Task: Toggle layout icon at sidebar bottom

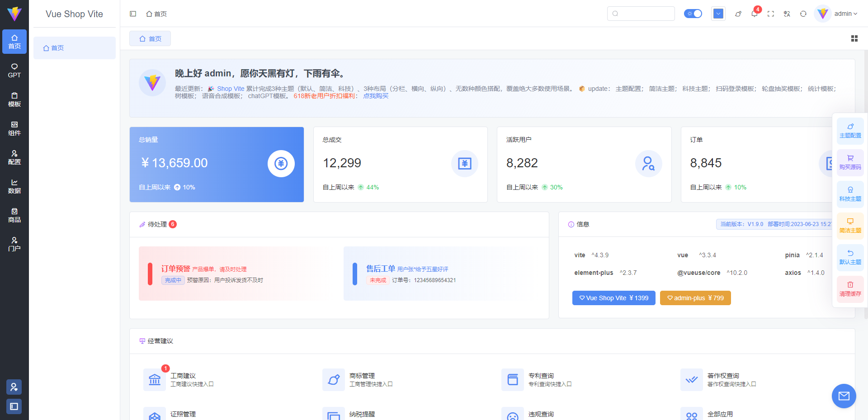Action: (x=14, y=406)
